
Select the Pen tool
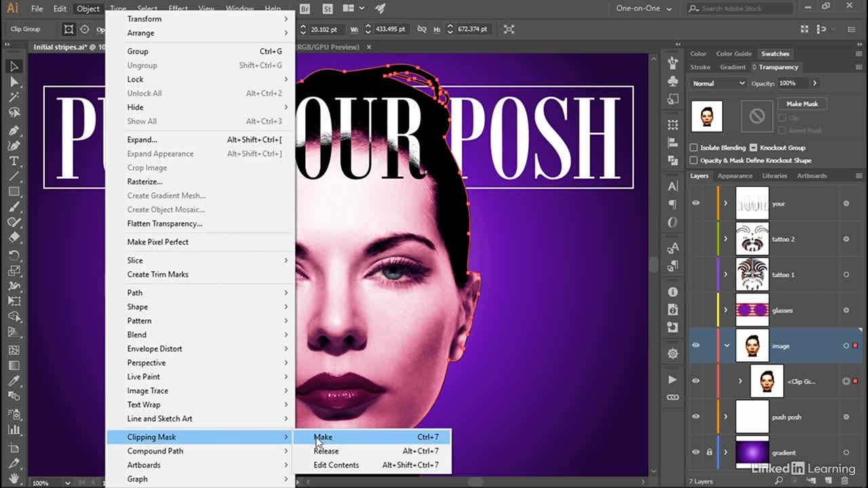(x=14, y=130)
